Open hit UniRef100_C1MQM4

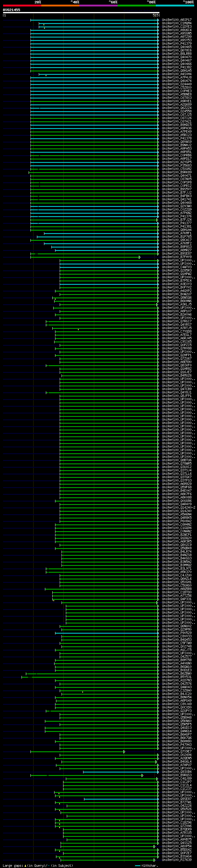[176, 23]
